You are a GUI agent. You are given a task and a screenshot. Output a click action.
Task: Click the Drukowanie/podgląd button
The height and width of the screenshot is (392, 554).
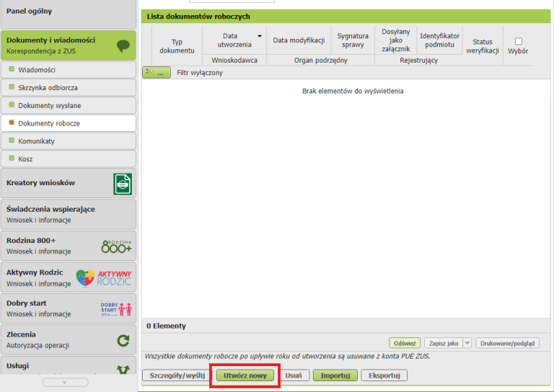507,344
